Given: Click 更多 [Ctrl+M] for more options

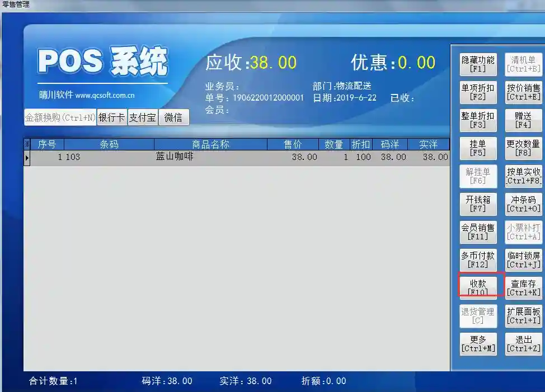Looking at the screenshot, I should click(478, 344).
